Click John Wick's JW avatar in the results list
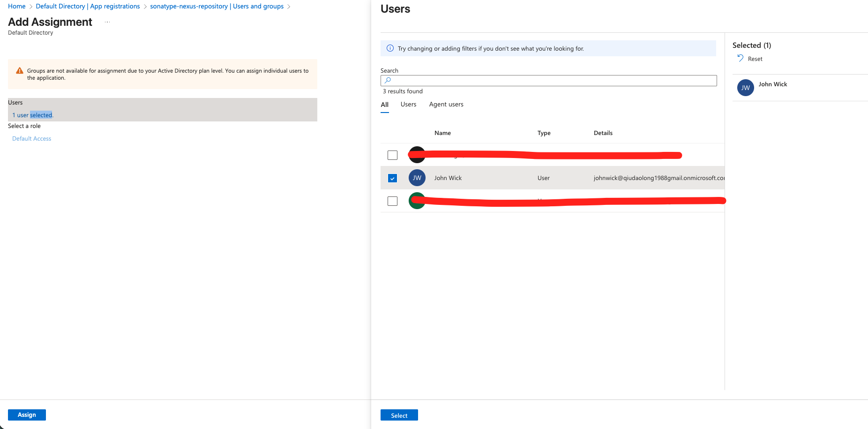The image size is (868, 429). click(417, 178)
